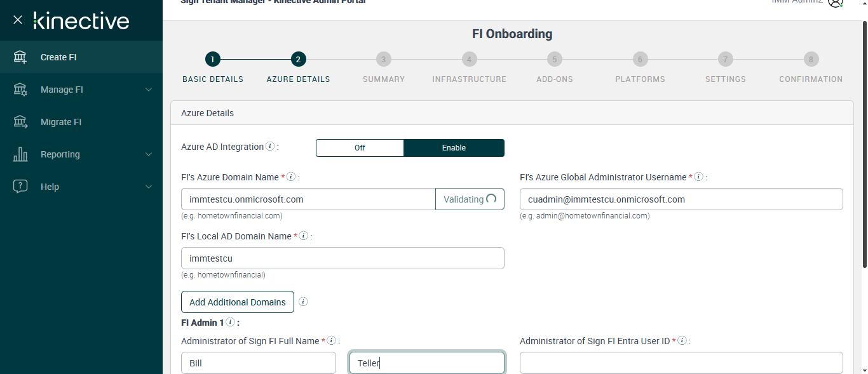The image size is (868, 374).
Task: Set Azure AD Integration to Enable
Action: (454, 148)
